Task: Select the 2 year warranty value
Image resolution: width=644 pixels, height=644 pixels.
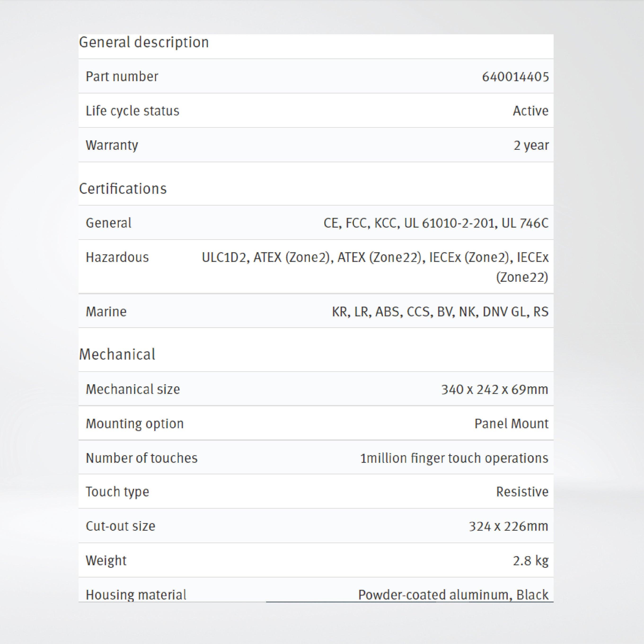Action: [531, 145]
